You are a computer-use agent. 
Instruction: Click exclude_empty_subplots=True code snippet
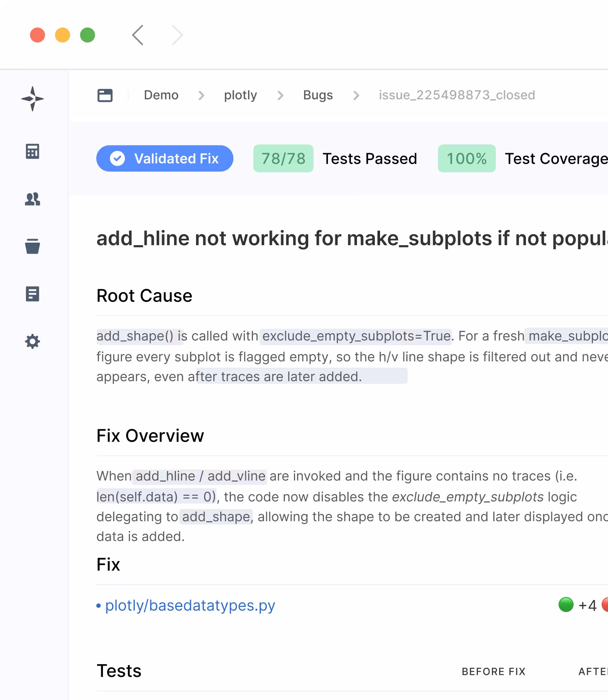pyautogui.click(x=356, y=336)
